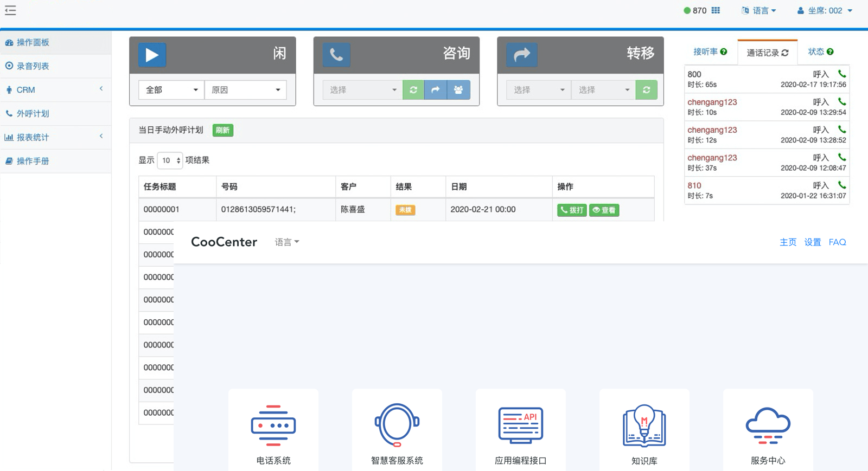
Task: Open the 全部 dropdown in idle panel
Action: point(171,90)
